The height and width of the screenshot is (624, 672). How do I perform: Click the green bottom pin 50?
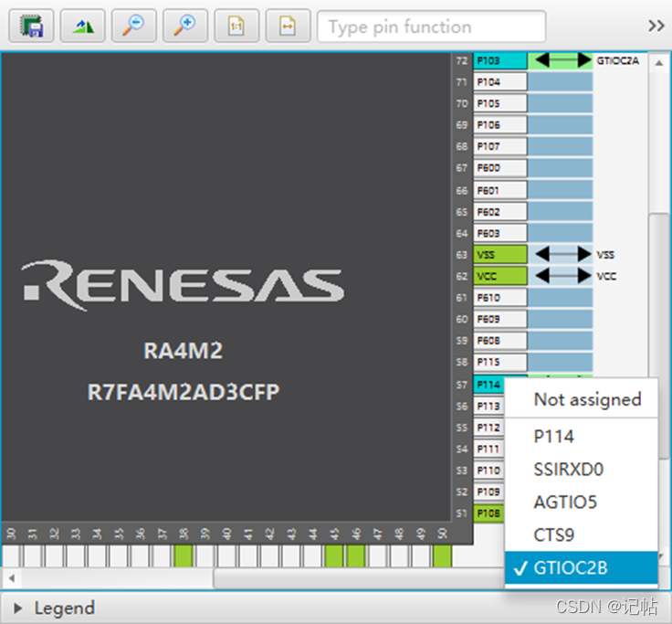tap(442, 555)
